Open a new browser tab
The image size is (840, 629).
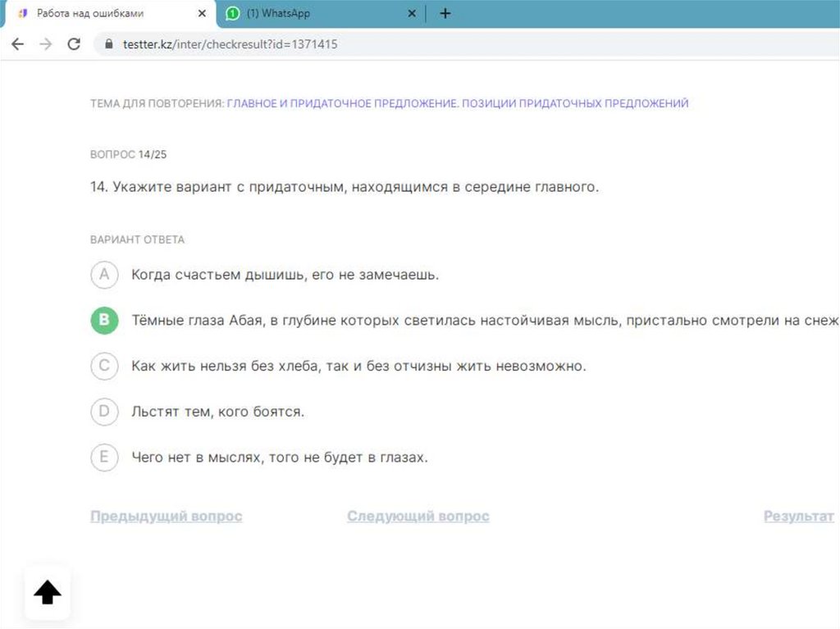tap(445, 13)
